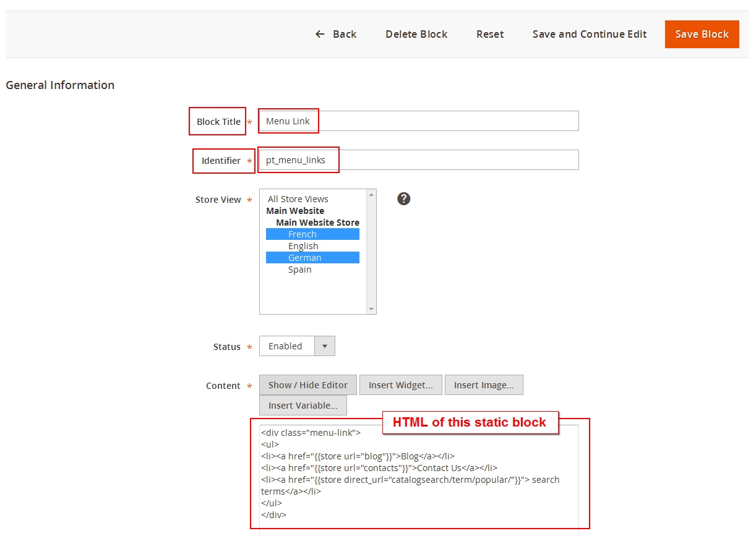Click Insert Widget button
The image size is (756, 536).
coord(401,385)
